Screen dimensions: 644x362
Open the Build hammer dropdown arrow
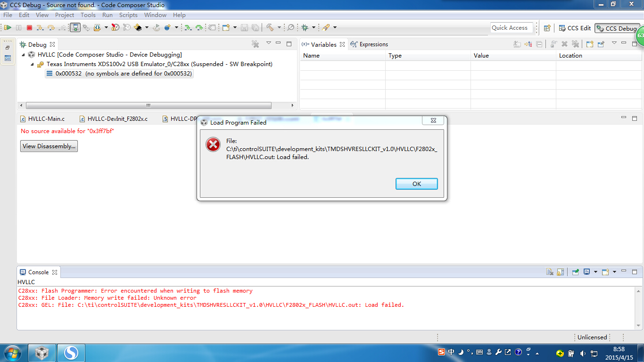point(279,28)
